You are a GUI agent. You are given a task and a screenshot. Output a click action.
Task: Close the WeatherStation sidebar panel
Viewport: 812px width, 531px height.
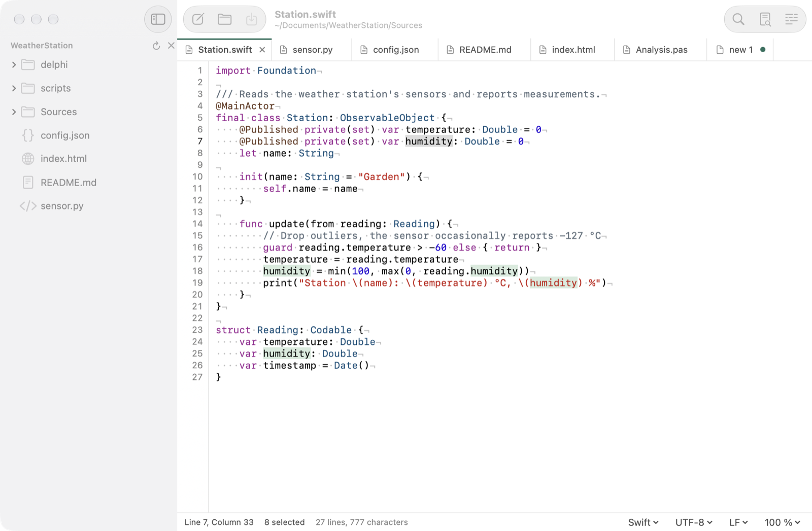click(171, 46)
